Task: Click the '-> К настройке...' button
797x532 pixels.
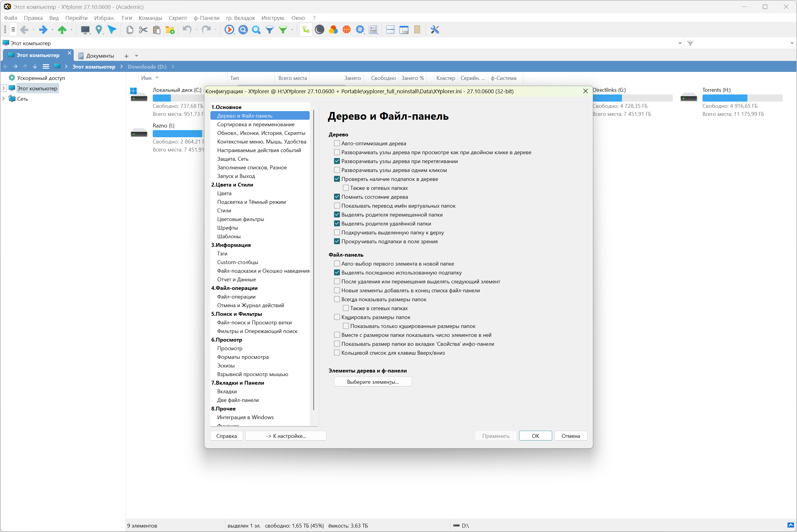Action: pos(286,436)
